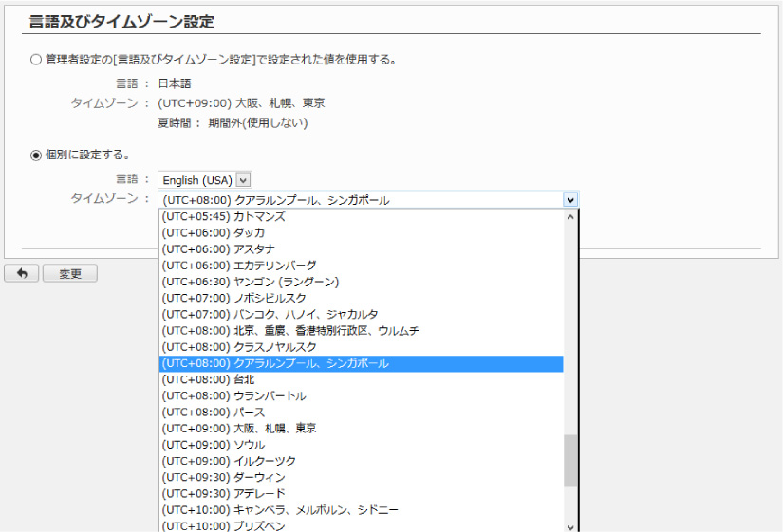This screenshot has width=783, height=532.
Task: Select (UTC+09:00) 大阪、札幌、東京 in list
Action: [361, 429]
